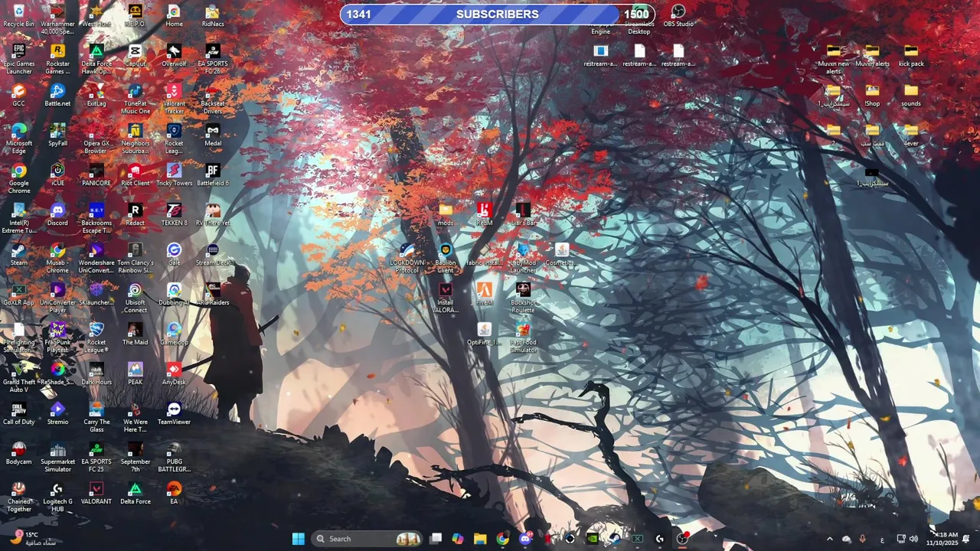Select the Stremio desktop icon

point(57,413)
